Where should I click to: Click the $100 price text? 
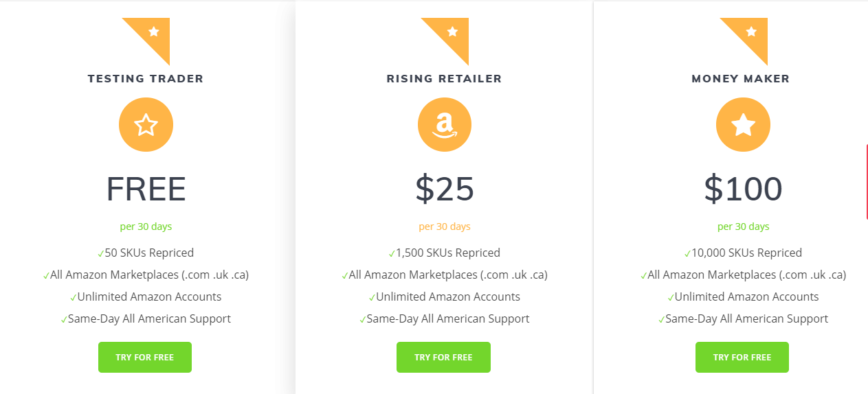[x=743, y=189]
